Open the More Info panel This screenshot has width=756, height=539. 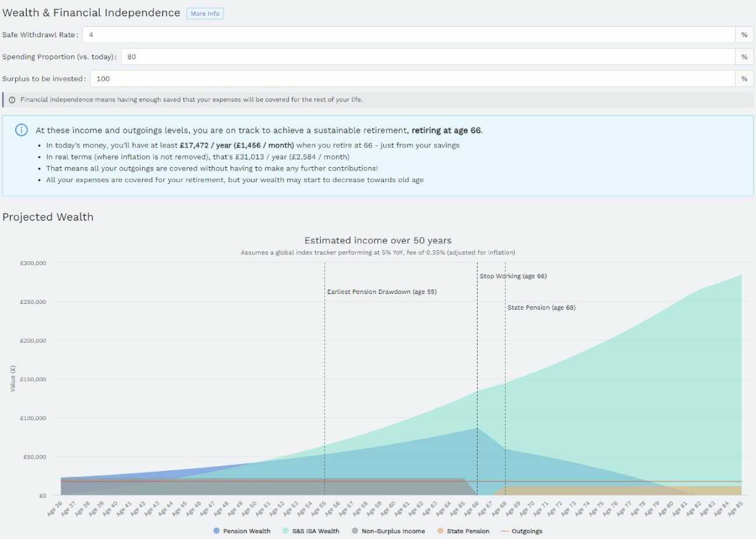click(x=204, y=13)
